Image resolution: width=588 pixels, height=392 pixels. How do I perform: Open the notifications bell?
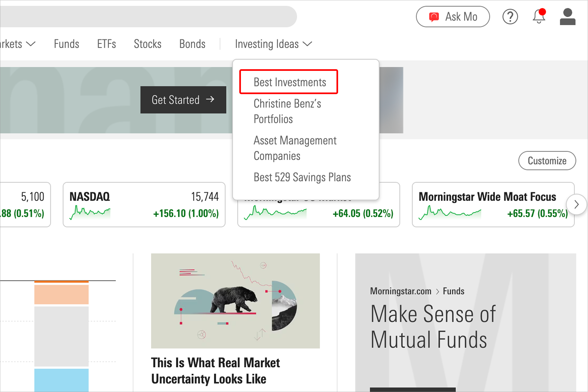click(x=539, y=16)
